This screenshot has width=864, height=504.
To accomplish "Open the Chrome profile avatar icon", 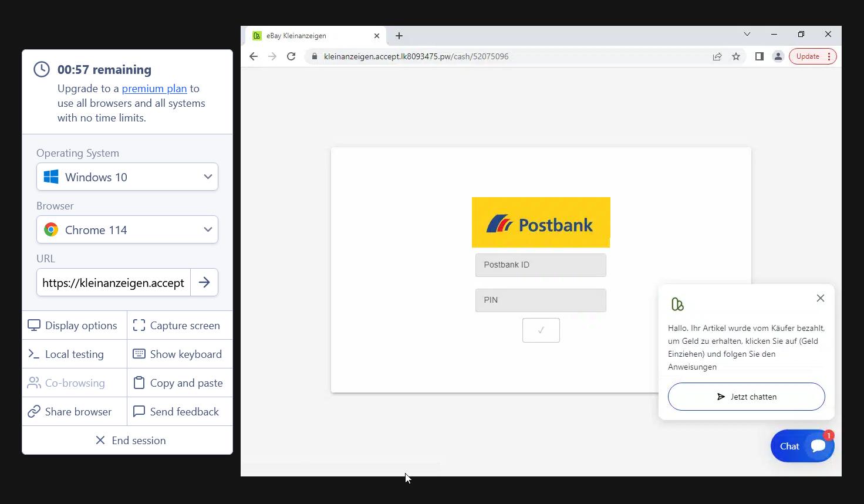I will (x=778, y=56).
